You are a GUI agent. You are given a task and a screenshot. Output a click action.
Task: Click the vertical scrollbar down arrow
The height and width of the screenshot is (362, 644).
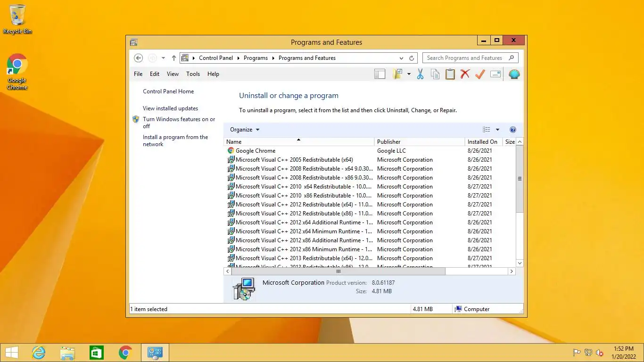click(x=520, y=263)
